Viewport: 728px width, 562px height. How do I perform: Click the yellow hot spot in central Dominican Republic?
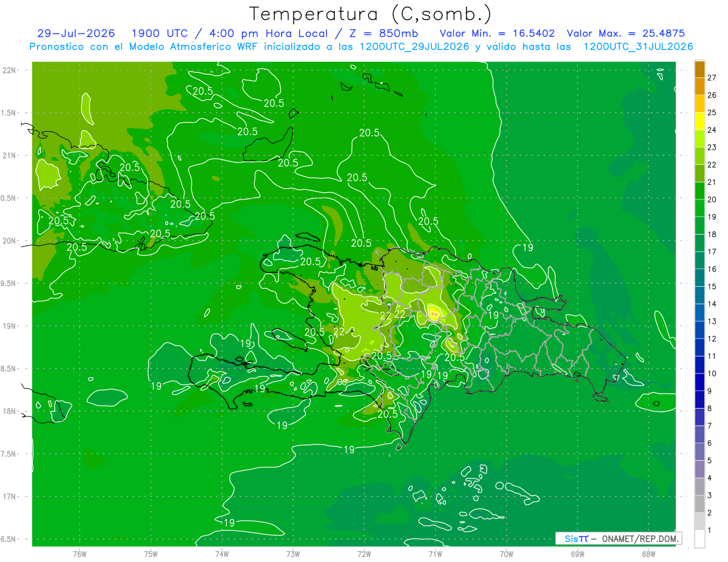[434, 313]
